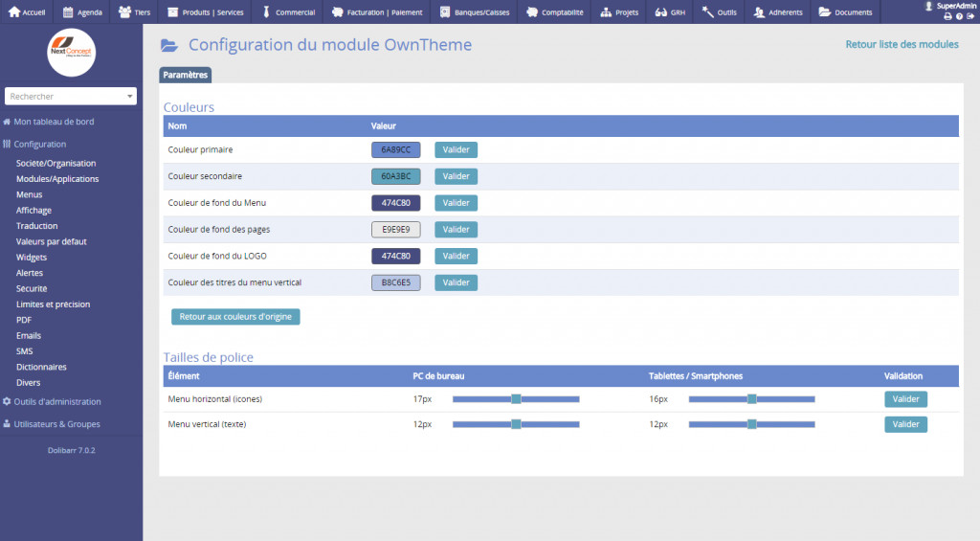Expand the Utilisateurs & Groupes section

[56, 423]
